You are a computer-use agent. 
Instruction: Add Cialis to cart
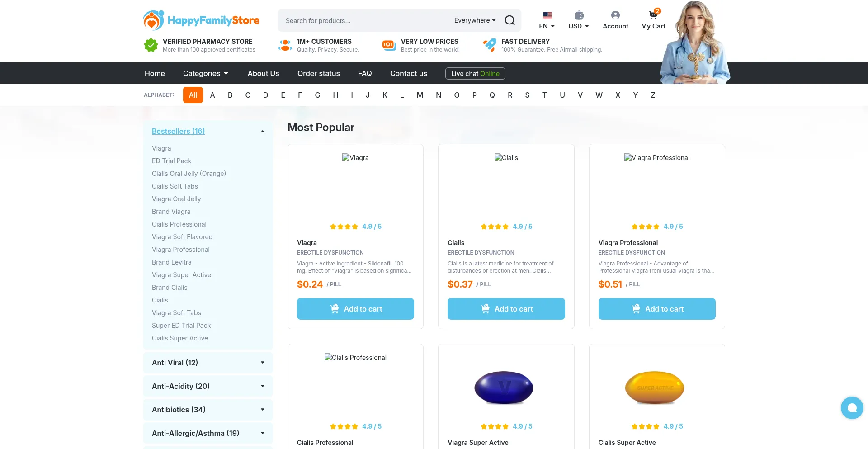tap(506, 309)
